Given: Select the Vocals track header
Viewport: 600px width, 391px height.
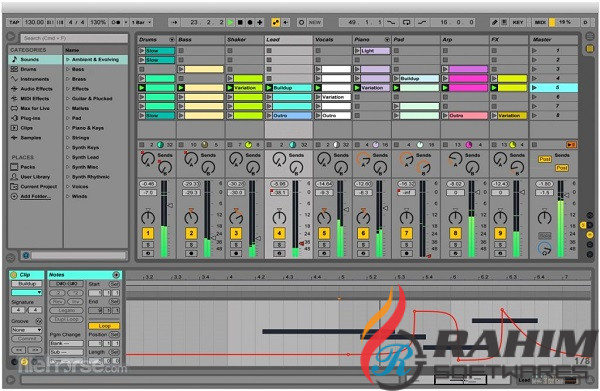Looking at the screenshot, I should point(333,40).
